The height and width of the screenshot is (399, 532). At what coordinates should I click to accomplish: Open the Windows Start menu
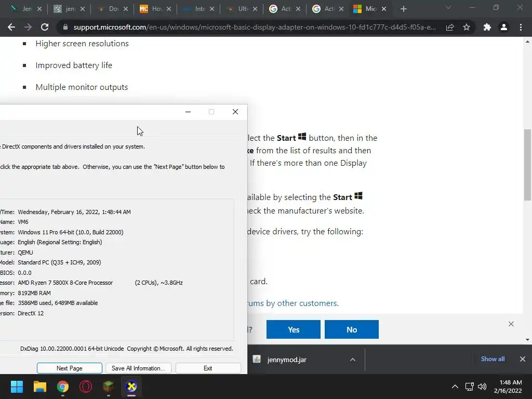17,387
